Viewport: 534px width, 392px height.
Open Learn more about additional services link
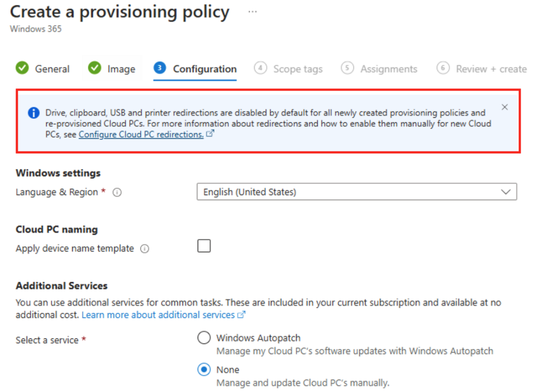pyautogui.click(x=158, y=315)
